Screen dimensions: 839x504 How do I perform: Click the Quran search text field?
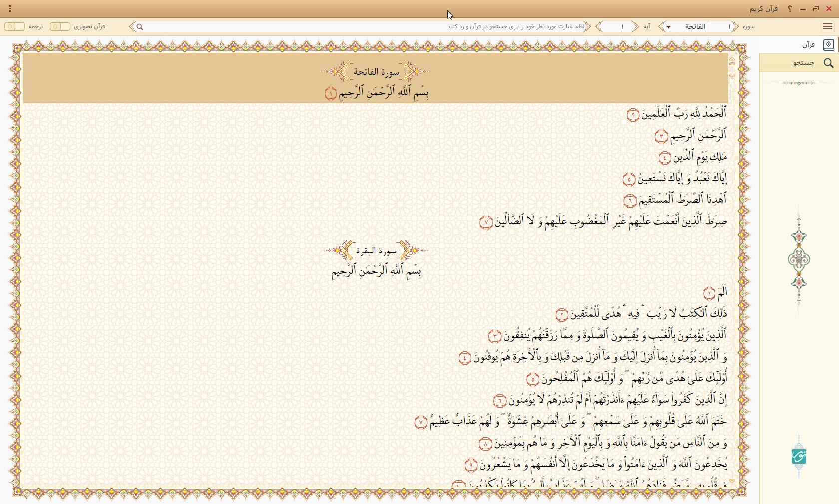click(x=361, y=27)
